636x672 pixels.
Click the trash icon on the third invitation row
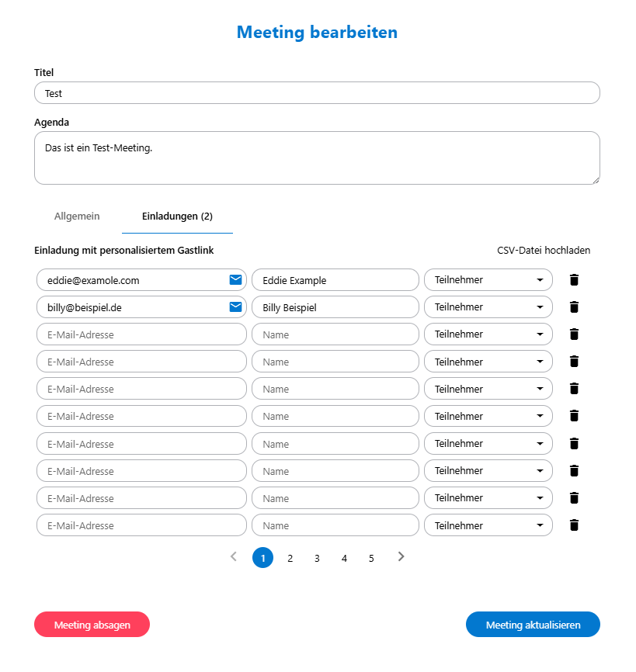tap(574, 334)
